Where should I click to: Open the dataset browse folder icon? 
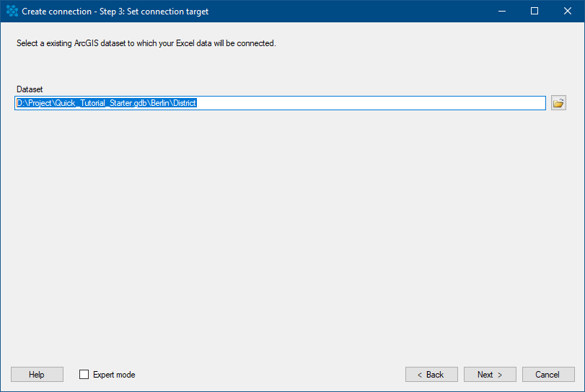point(558,103)
